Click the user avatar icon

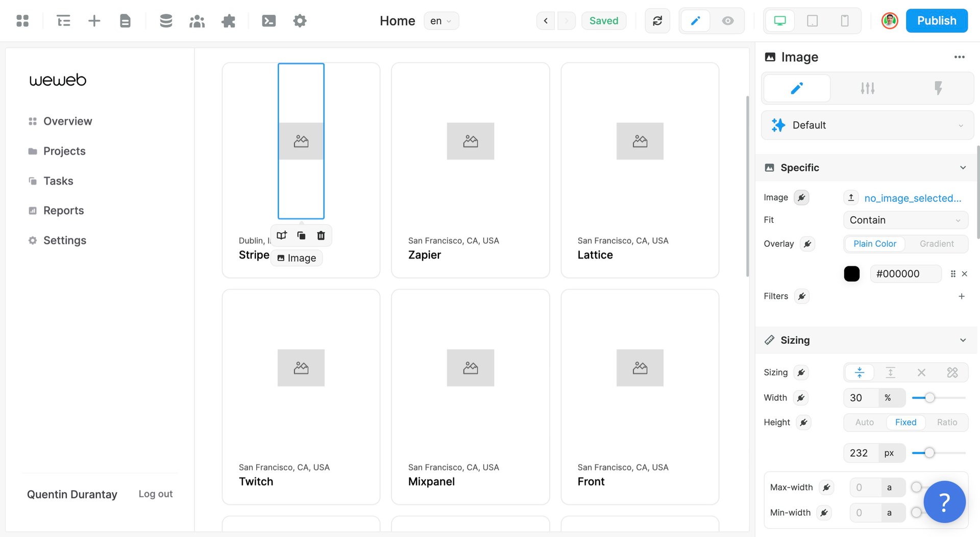[890, 21]
